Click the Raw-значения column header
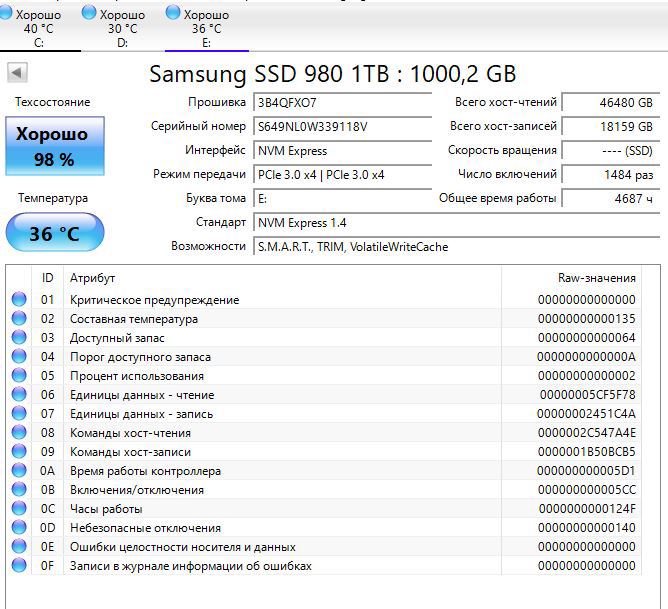This screenshot has width=668, height=609. point(572,278)
